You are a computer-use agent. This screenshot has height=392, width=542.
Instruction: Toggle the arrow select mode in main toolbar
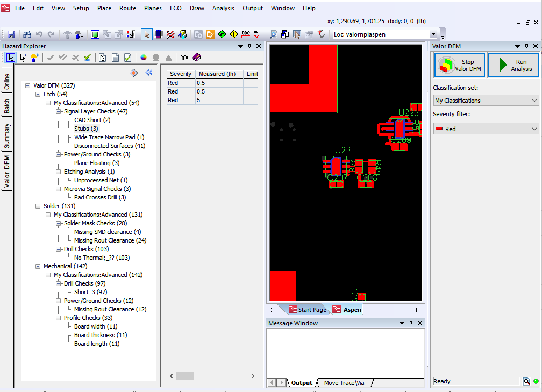147,34
